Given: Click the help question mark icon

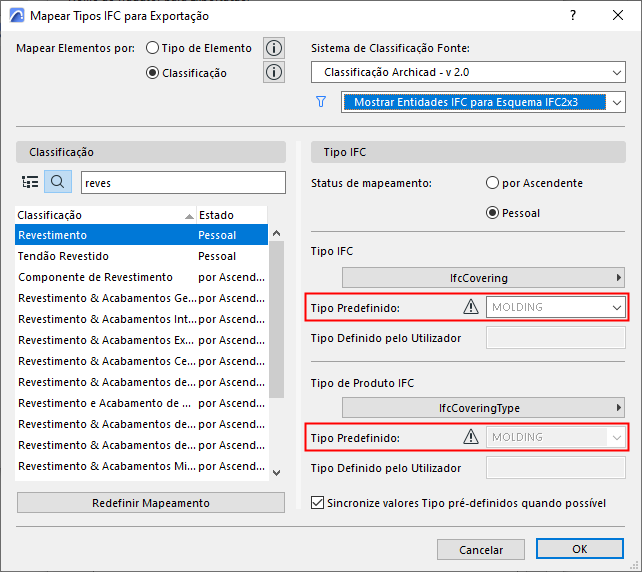Looking at the screenshot, I should pyautogui.click(x=573, y=16).
